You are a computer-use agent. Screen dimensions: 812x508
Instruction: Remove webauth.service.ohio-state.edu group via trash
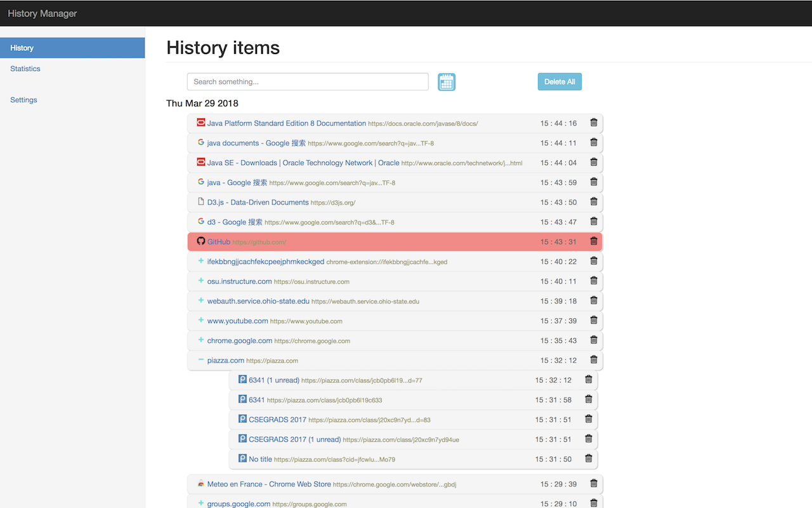click(x=594, y=300)
